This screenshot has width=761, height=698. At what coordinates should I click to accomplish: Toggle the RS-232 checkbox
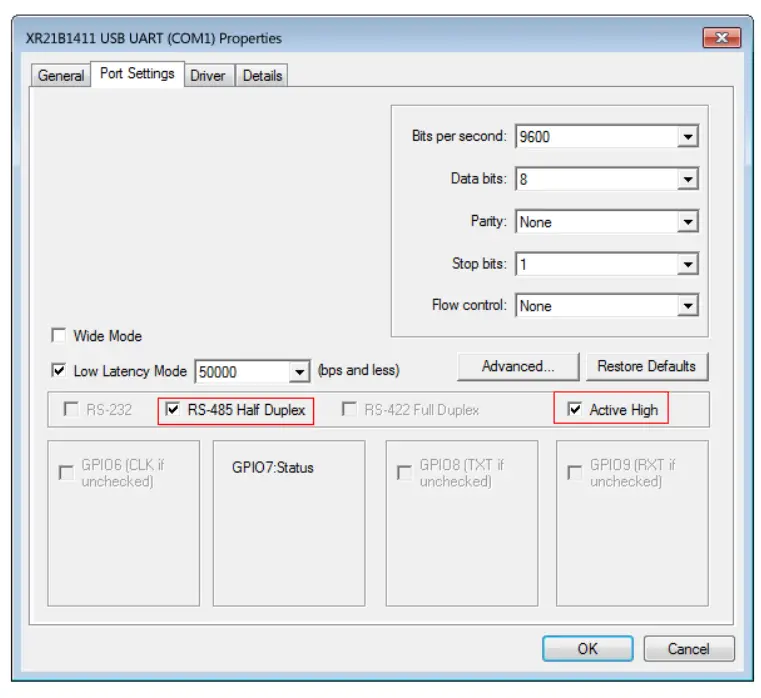tap(71, 409)
